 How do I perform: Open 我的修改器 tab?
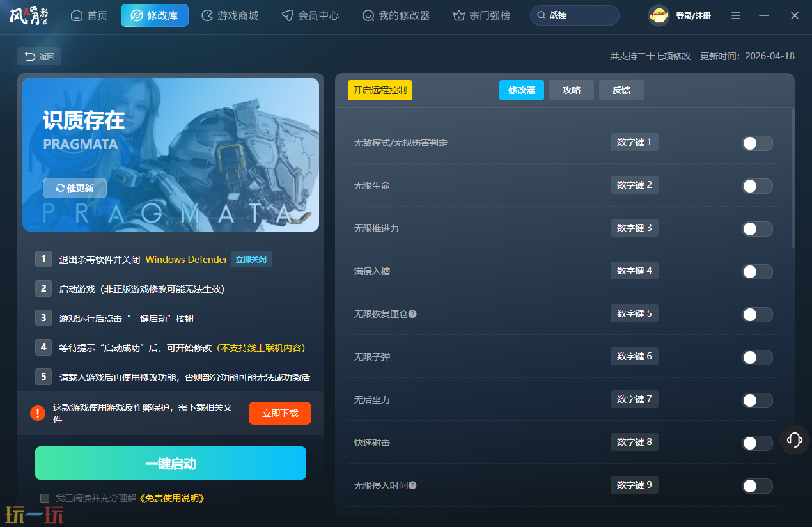pyautogui.click(x=396, y=15)
